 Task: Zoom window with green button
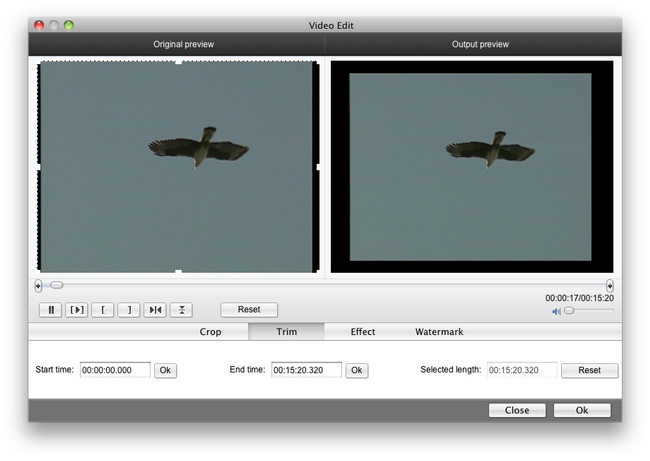click(69, 25)
